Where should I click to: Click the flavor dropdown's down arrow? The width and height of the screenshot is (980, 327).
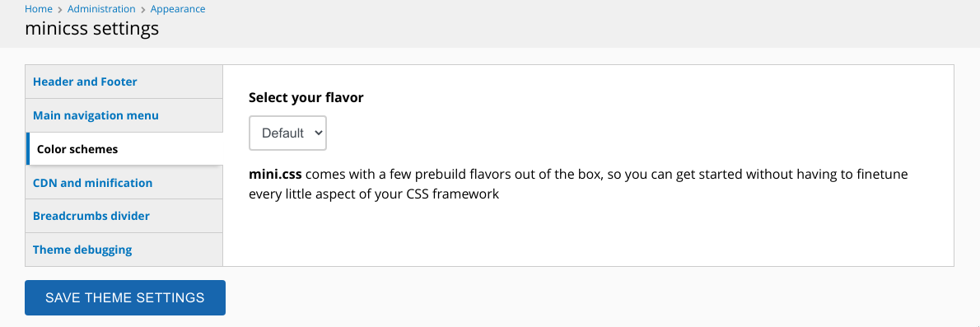point(318,133)
